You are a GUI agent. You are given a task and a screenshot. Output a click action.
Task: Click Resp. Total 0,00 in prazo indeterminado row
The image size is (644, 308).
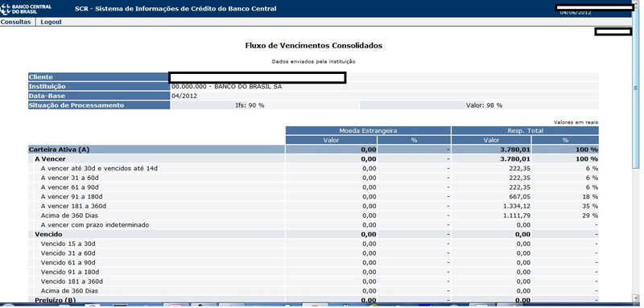524,224
